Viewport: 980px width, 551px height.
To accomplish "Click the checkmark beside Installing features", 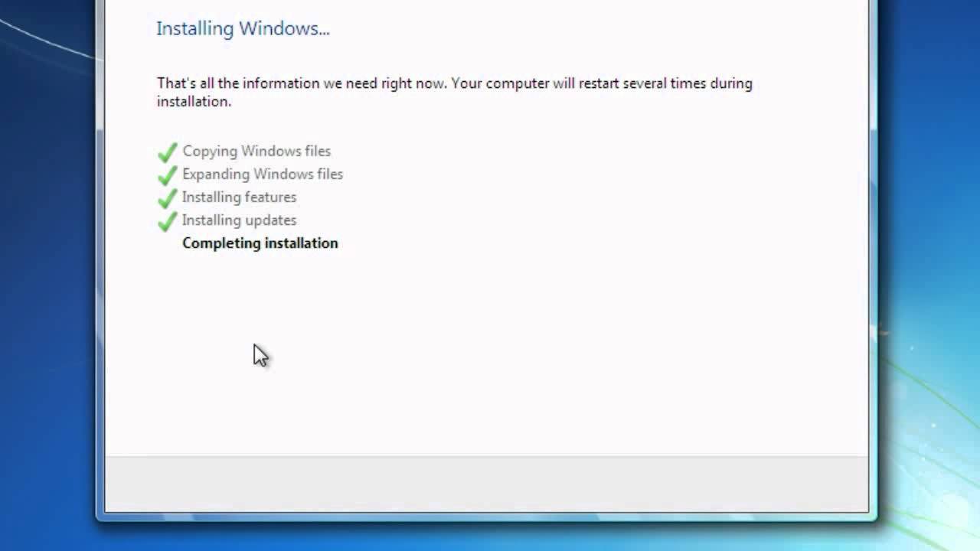I will pos(167,198).
